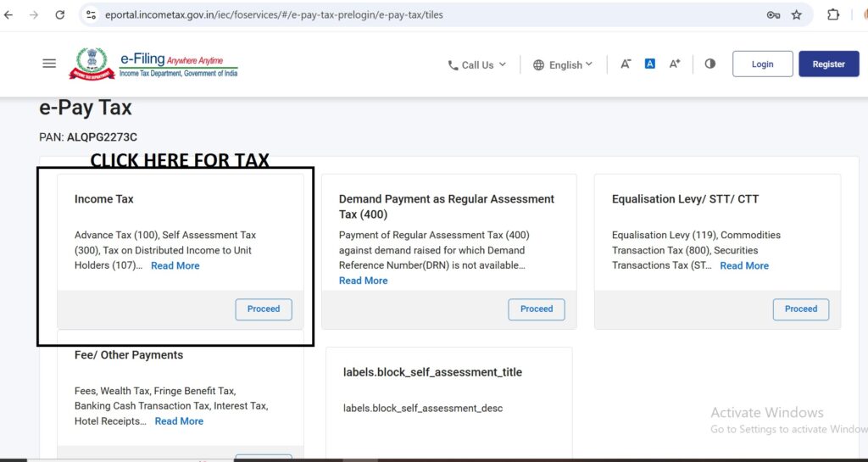Screen dimensions: 868x462
Task: Click the Login button
Action: point(762,64)
